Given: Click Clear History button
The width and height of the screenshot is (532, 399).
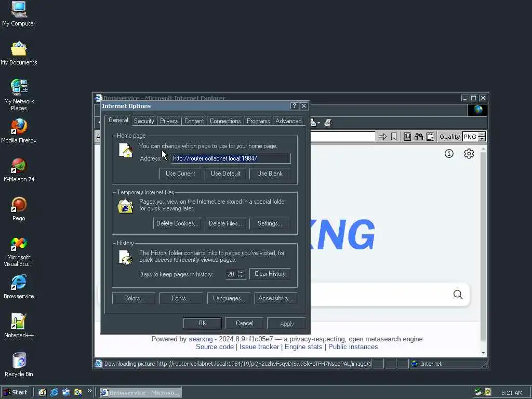Looking at the screenshot, I should [x=270, y=274].
